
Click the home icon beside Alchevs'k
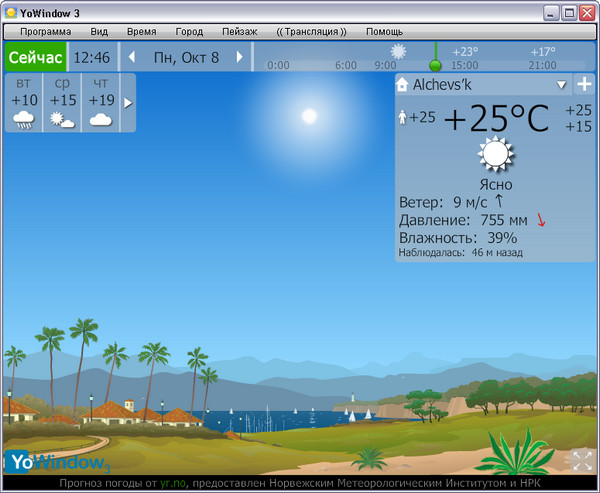tap(403, 85)
